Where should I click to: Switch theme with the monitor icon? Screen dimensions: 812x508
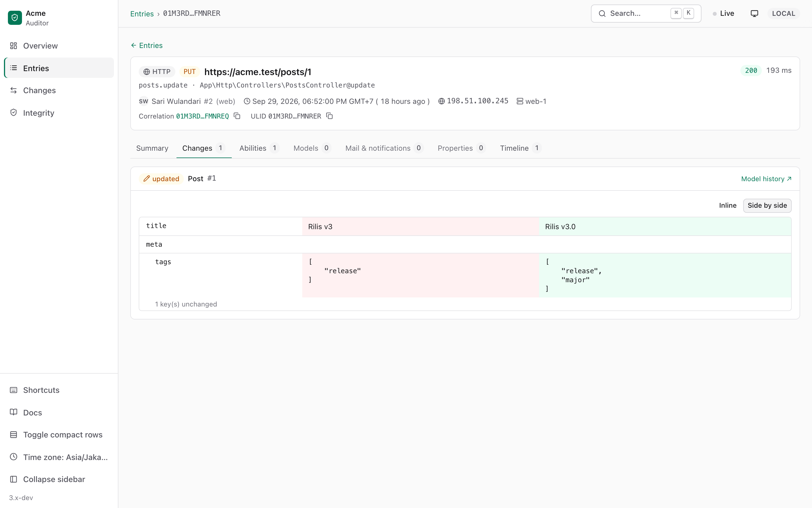pos(754,14)
